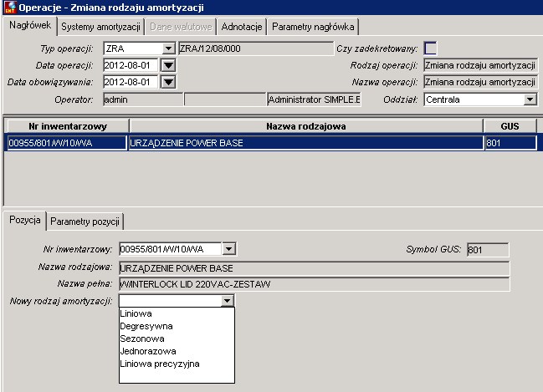Click the GUS column header
Screen dimensions: 543x392
pyautogui.click(x=510, y=126)
